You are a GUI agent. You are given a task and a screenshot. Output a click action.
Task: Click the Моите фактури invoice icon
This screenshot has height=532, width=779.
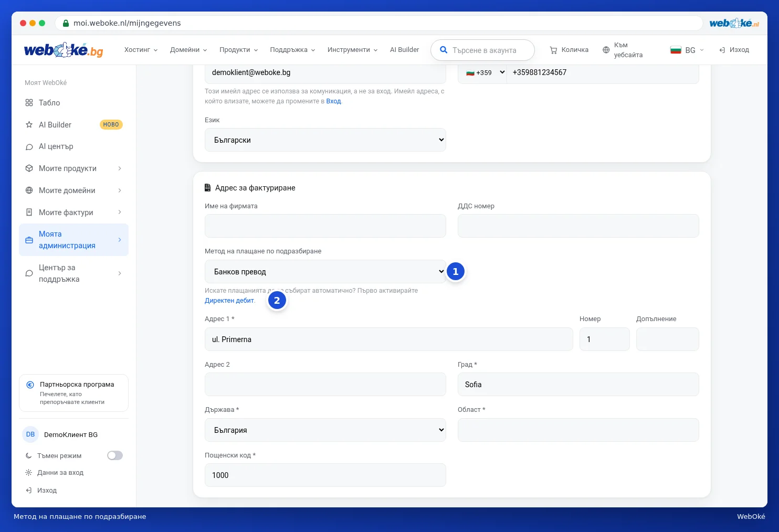click(x=29, y=212)
